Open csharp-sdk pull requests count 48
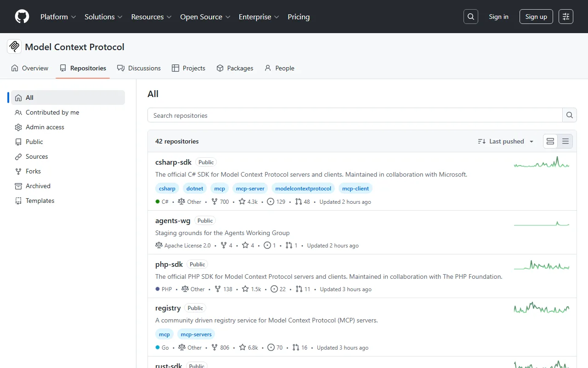Screen dimensions: 588x368 [x=303, y=201]
